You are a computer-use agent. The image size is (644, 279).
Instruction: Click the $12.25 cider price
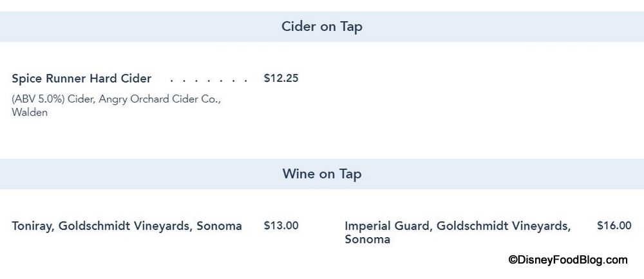pos(281,79)
